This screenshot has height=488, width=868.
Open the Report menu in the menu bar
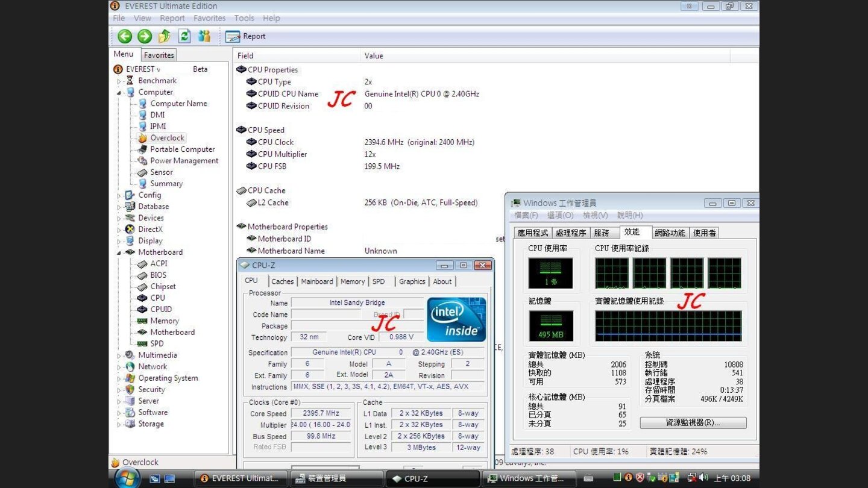(x=172, y=18)
